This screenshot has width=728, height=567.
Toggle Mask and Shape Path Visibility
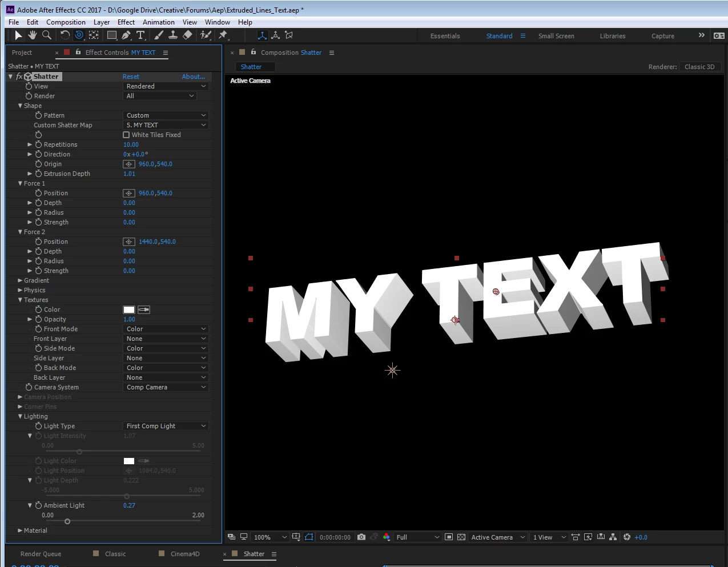(309, 537)
